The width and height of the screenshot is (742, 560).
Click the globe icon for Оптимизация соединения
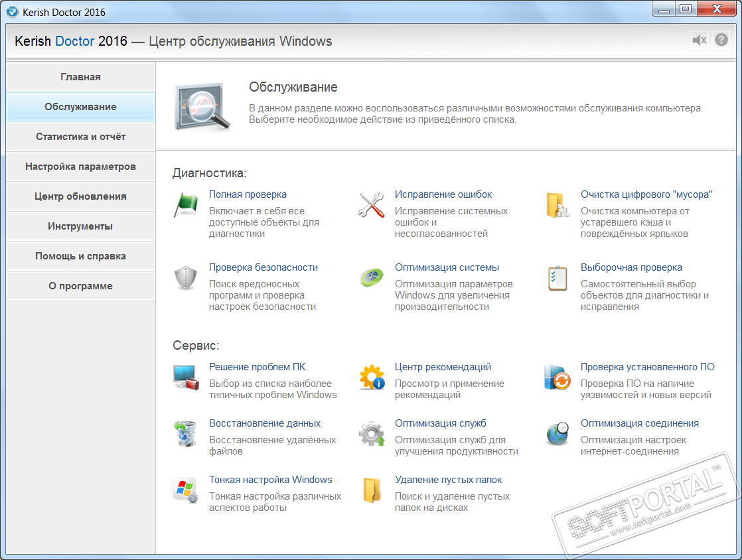point(557,434)
